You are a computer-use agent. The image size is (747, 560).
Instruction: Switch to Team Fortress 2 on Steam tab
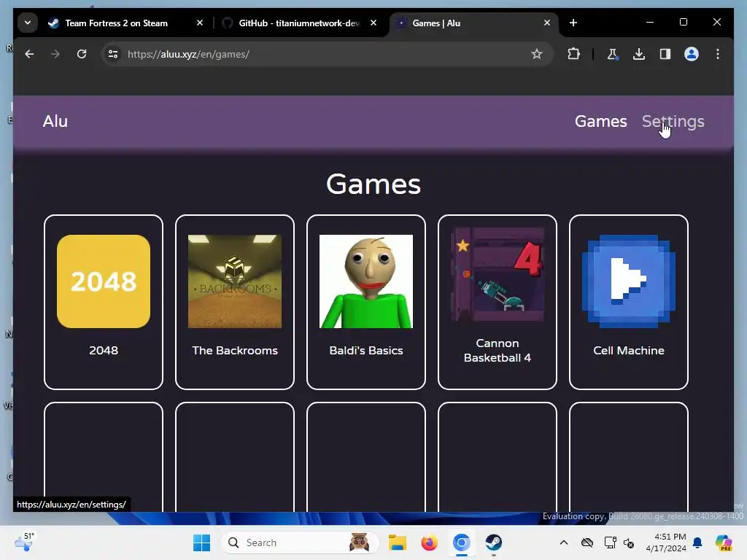tap(116, 23)
